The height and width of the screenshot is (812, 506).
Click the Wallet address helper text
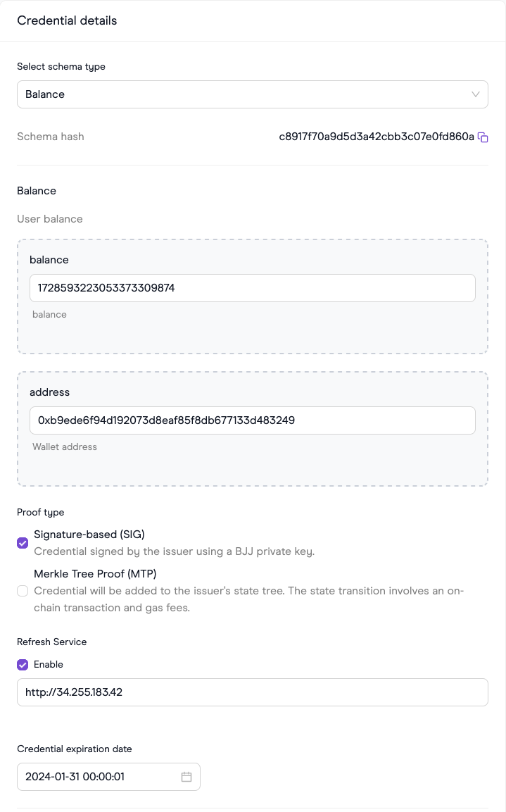click(x=65, y=447)
